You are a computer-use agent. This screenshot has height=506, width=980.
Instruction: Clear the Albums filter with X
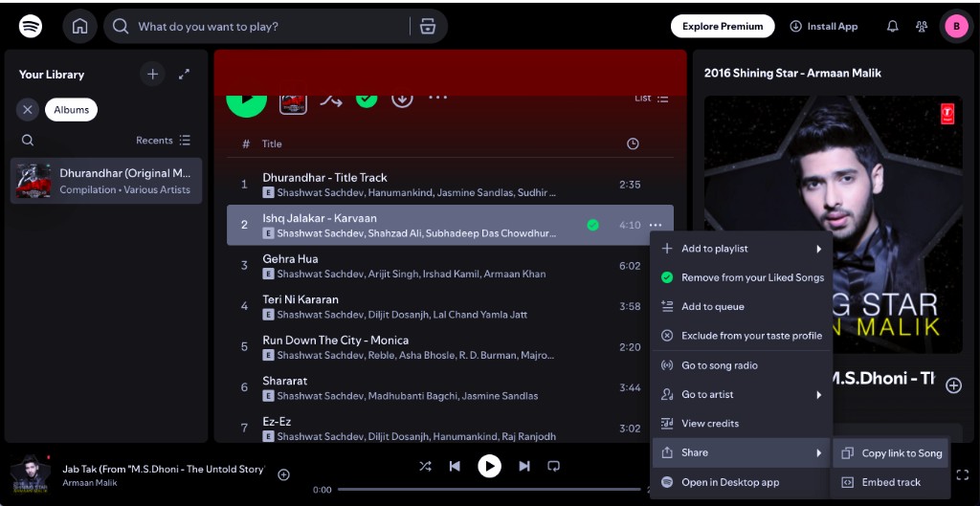28,110
